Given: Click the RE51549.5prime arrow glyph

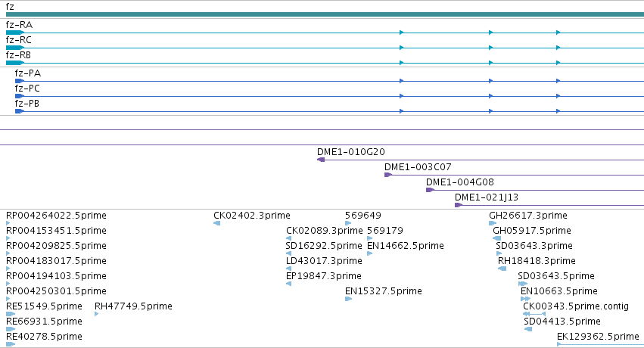Looking at the screenshot, I should click(x=11, y=315).
